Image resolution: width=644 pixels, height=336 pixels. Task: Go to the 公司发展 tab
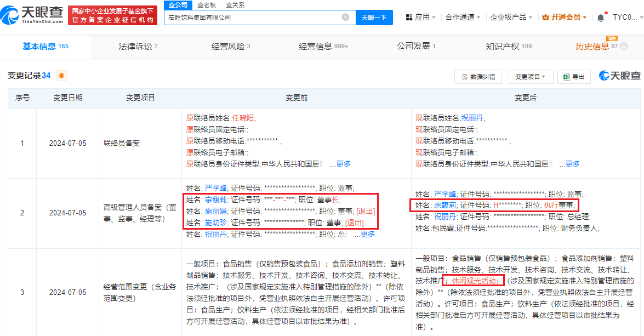[x=415, y=46]
